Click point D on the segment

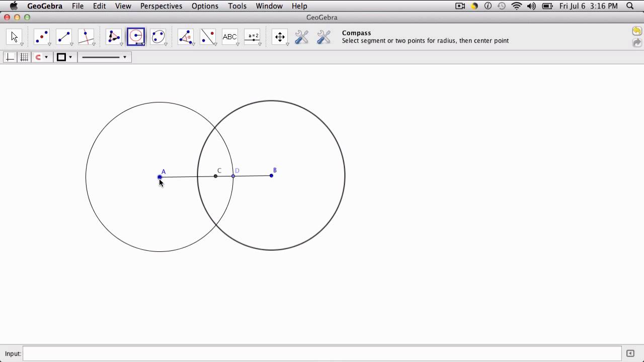tap(233, 176)
